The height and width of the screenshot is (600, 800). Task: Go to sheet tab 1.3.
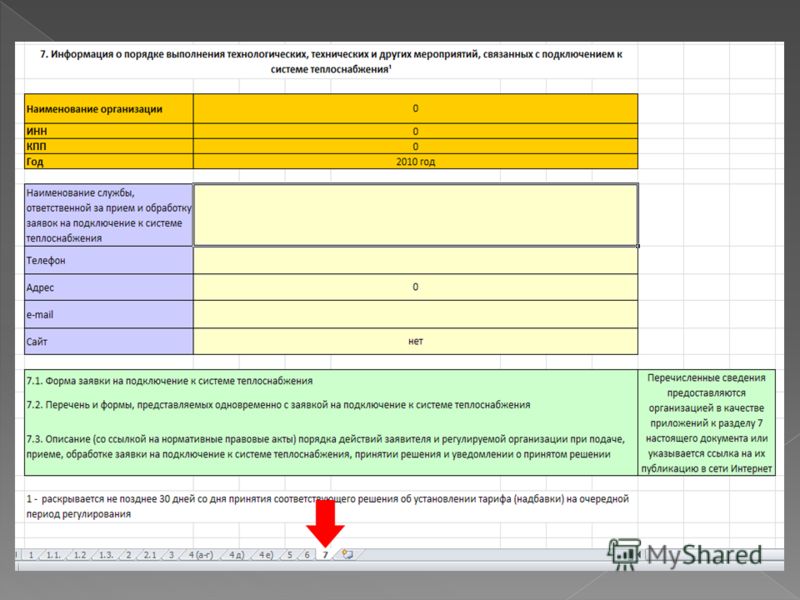(x=106, y=555)
